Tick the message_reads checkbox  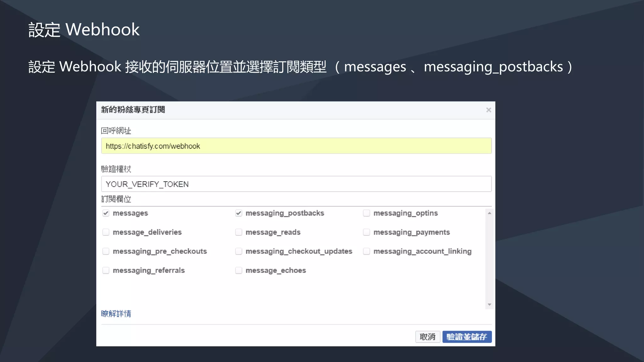[239, 232]
